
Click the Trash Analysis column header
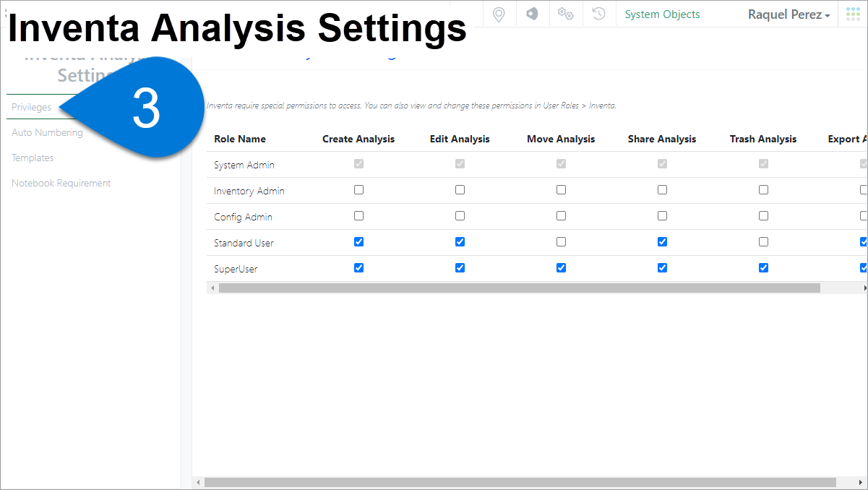pos(763,139)
